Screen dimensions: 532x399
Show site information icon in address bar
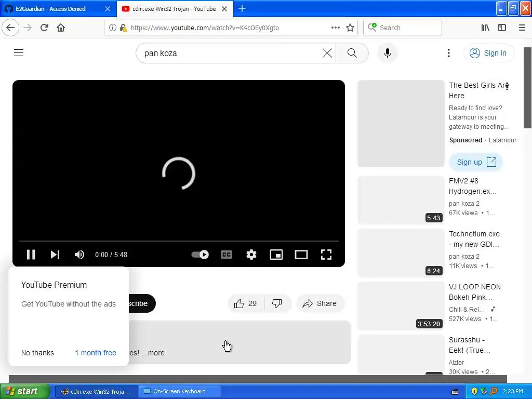pos(112,28)
